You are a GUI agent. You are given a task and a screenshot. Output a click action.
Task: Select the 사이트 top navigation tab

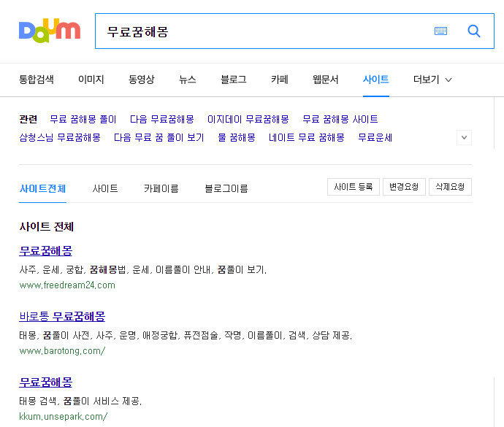(375, 80)
